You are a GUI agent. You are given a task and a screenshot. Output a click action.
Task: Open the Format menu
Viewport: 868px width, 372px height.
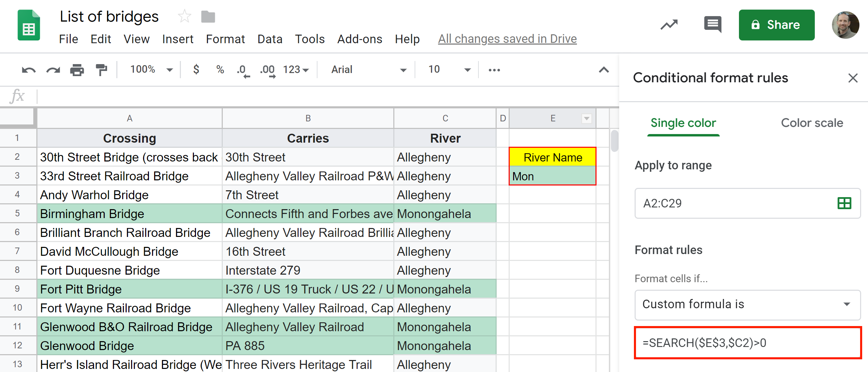(x=225, y=39)
